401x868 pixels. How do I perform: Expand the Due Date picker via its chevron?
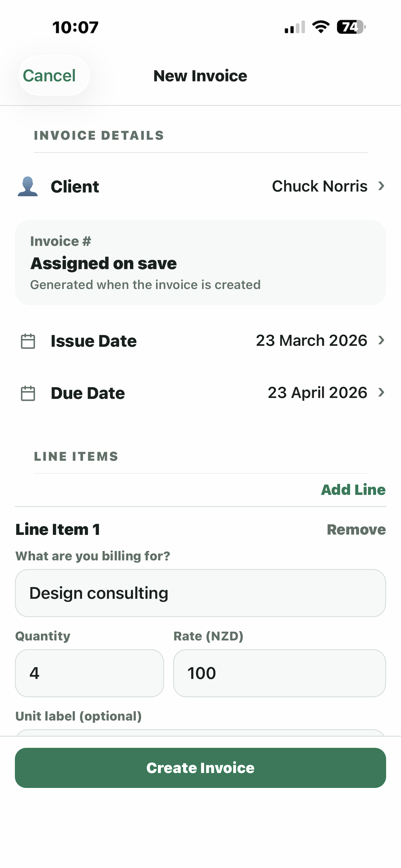pos(381,392)
